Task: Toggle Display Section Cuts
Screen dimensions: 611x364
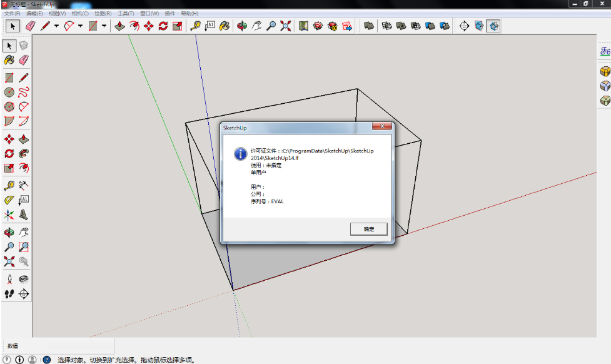Action: [x=493, y=26]
